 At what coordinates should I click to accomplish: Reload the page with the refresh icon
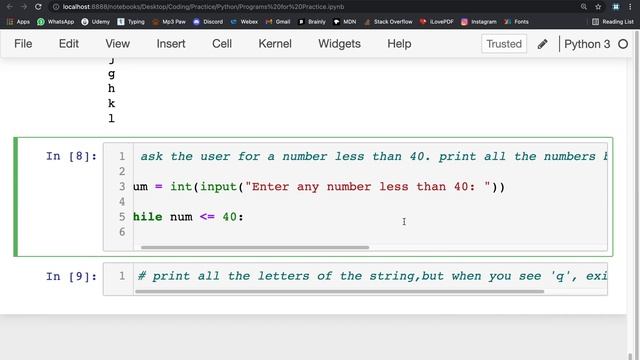pyautogui.click(x=38, y=7)
